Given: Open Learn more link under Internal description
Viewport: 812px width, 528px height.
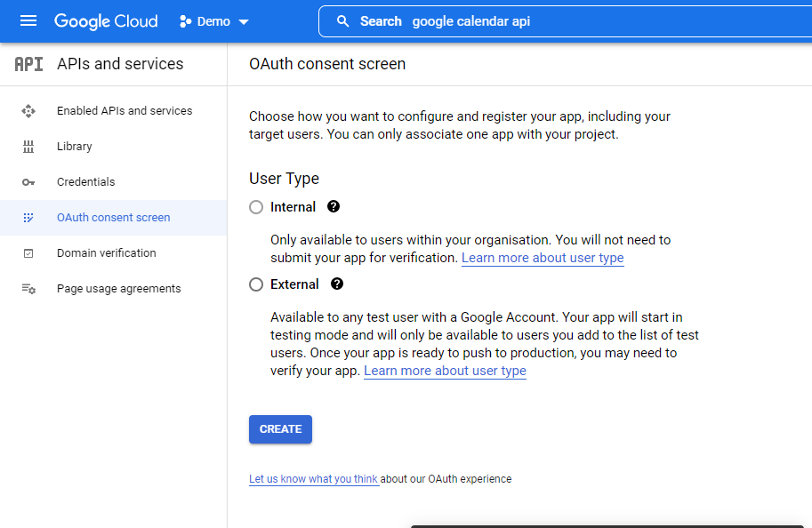Looking at the screenshot, I should click(543, 258).
